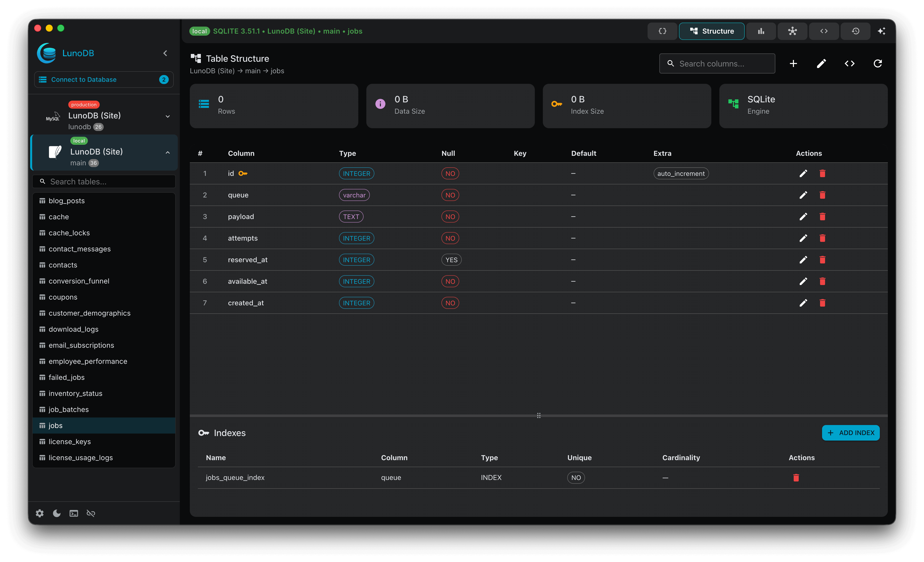Open the SQL code view in top toolbar
The image size is (924, 562).
(x=824, y=31)
